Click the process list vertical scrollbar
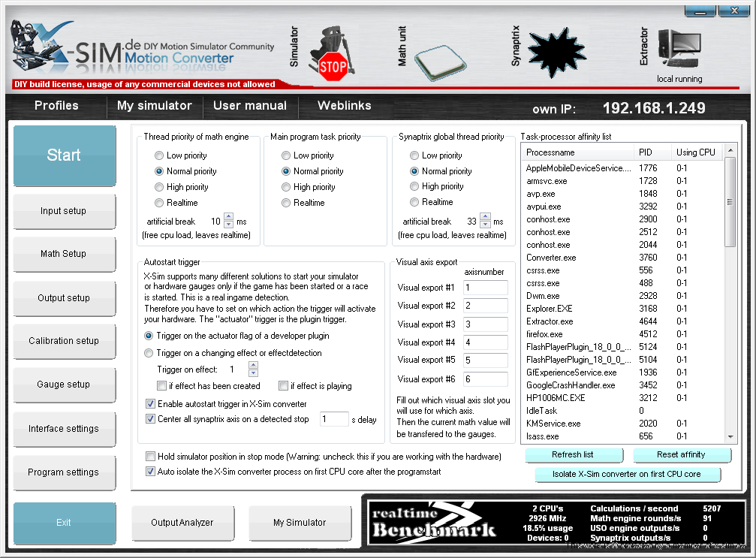 [x=730, y=202]
